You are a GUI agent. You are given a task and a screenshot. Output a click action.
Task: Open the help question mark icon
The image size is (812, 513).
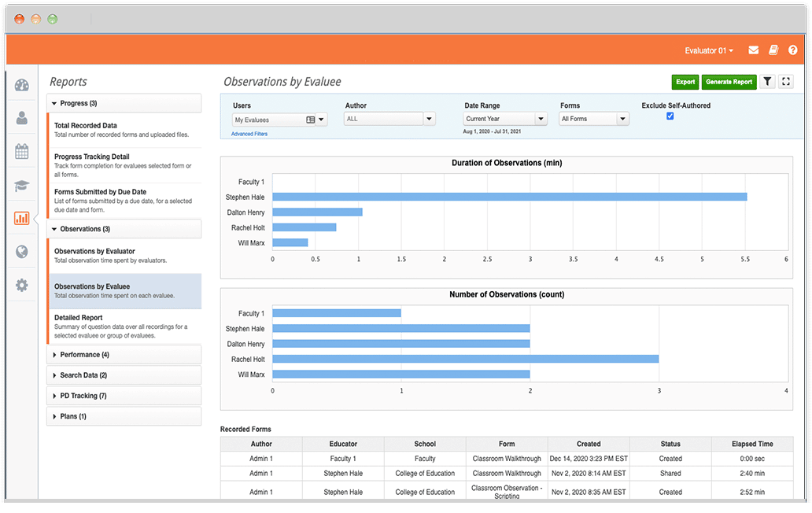[x=792, y=50]
